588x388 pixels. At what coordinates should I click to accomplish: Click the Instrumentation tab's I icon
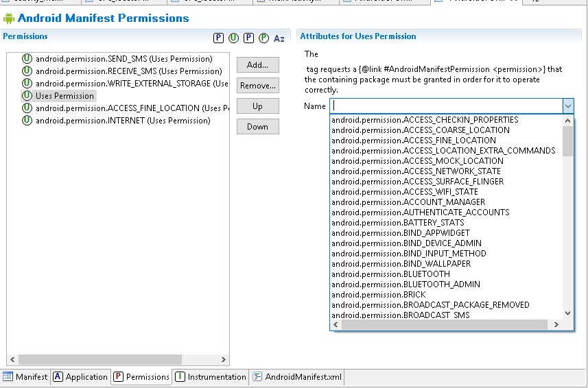tap(180, 376)
